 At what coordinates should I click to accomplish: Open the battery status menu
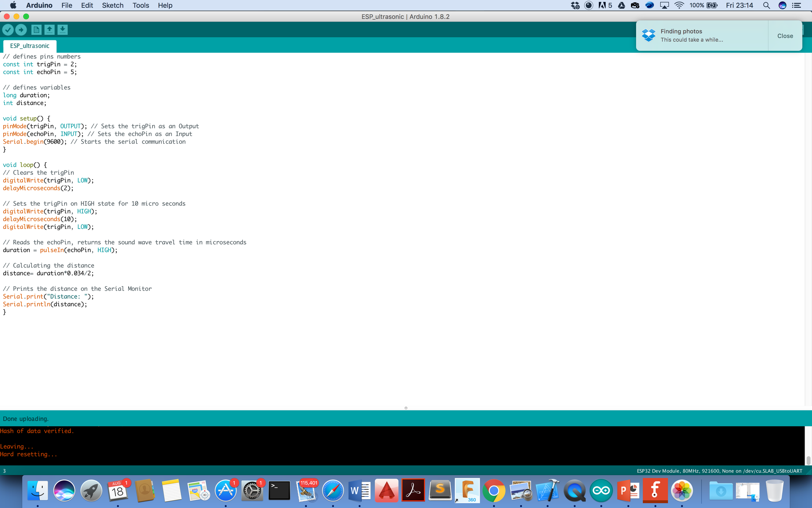712,5
